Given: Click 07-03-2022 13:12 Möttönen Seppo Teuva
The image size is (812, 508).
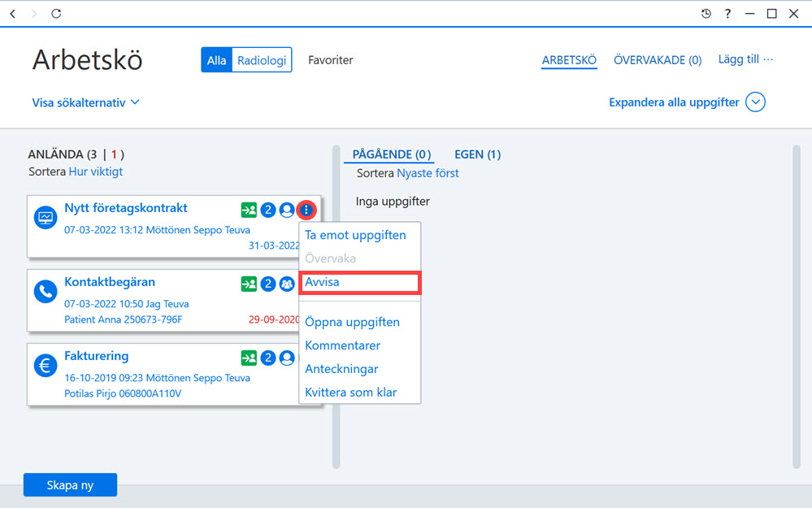Looking at the screenshot, I should [x=157, y=230].
